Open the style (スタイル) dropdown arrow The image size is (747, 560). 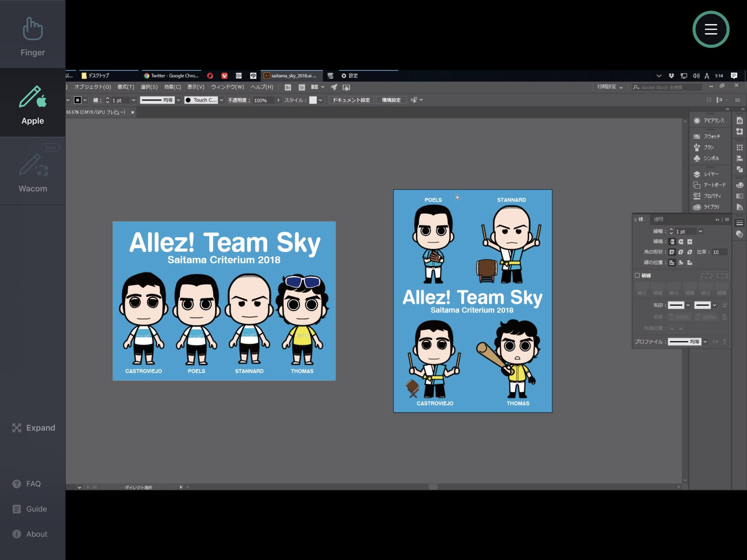(320, 100)
